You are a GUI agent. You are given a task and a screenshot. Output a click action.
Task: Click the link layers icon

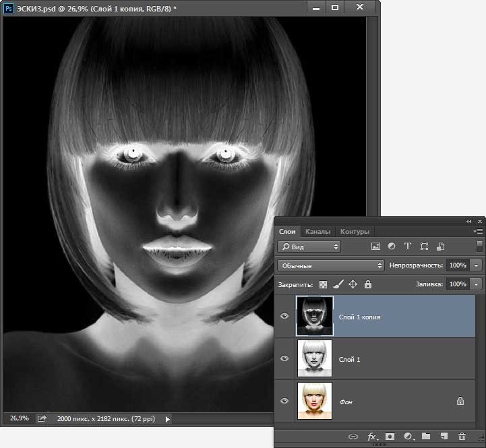(353, 437)
